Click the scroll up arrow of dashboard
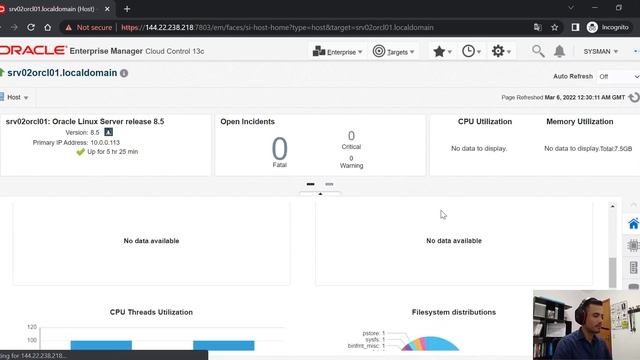Screen dimensions: 640x360 pyautogui.click(x=612, y=207)
